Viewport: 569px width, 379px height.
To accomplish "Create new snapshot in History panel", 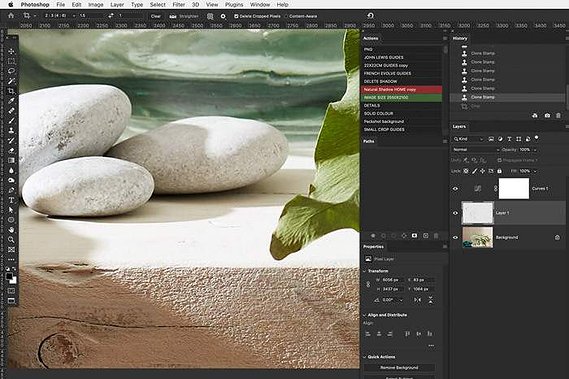I will coord(547,115).
